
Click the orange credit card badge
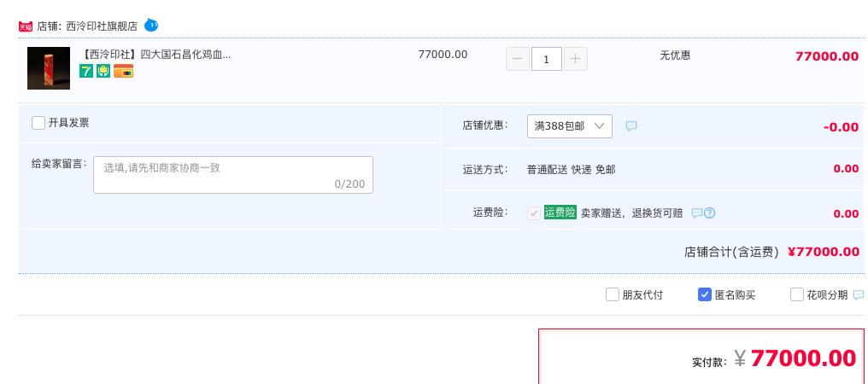[123, 71]
